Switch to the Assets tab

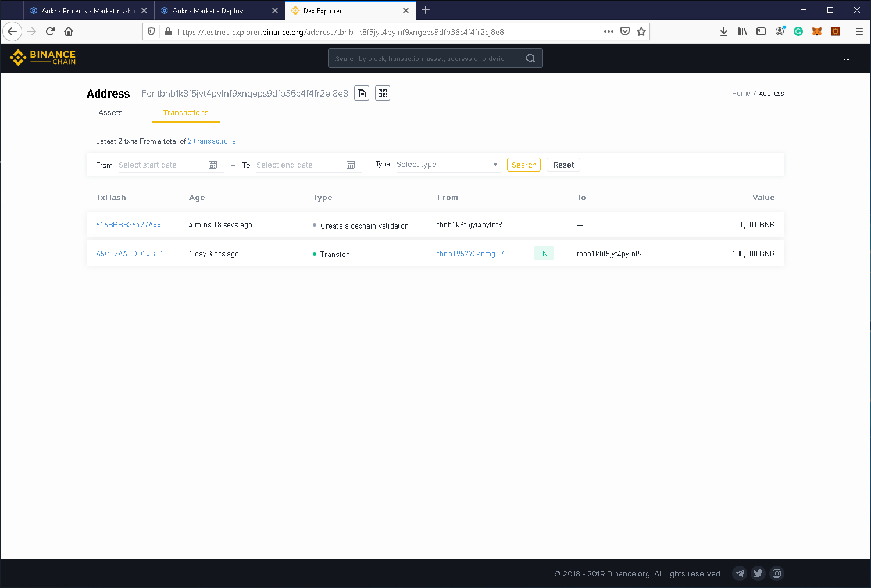tap(110, 113)
